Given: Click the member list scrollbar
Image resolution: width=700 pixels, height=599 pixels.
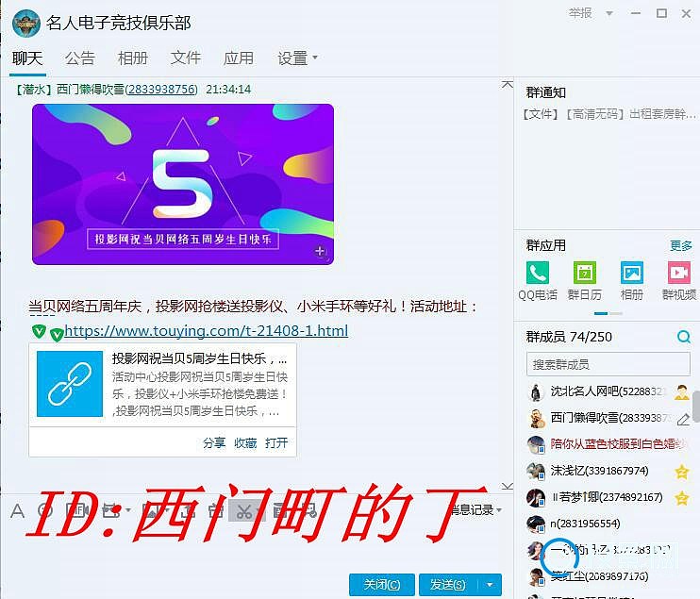Looking at the screenshot, I should (696, 407).
